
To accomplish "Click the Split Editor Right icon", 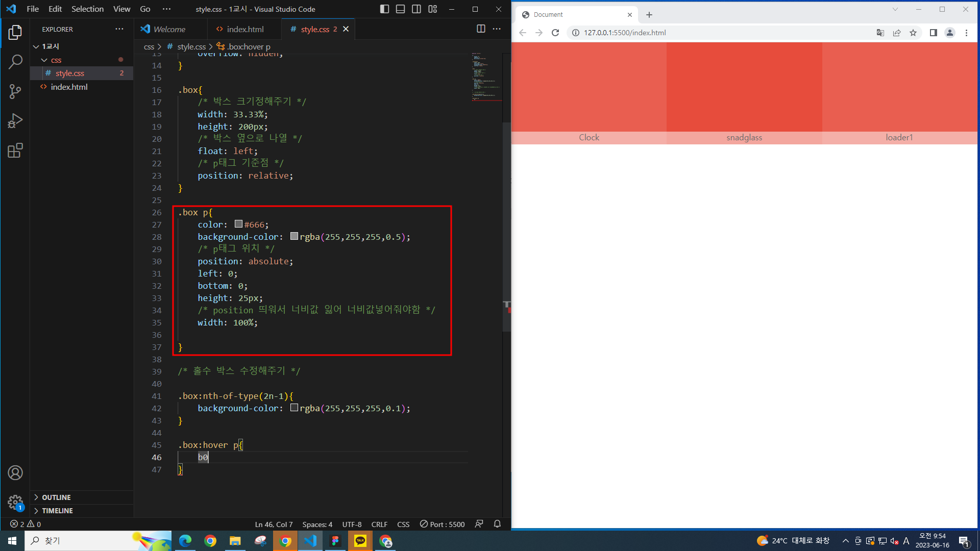I will pos(481,29).
